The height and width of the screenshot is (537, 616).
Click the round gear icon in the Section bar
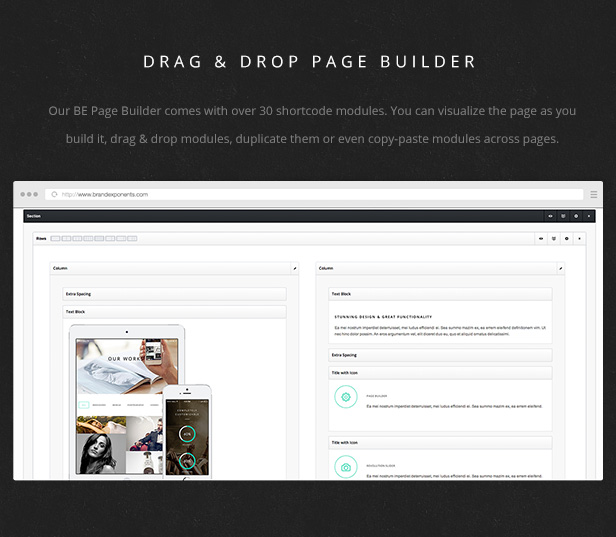pyautogui.click(x=576, y=216)
